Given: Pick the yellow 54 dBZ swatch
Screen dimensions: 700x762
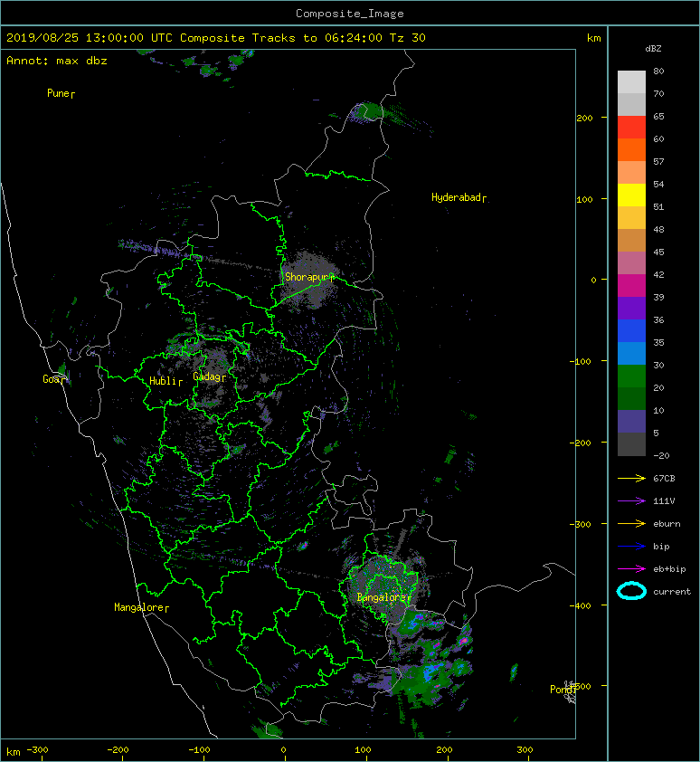Looking at the screenshot, I should click(x=631, y=195).
